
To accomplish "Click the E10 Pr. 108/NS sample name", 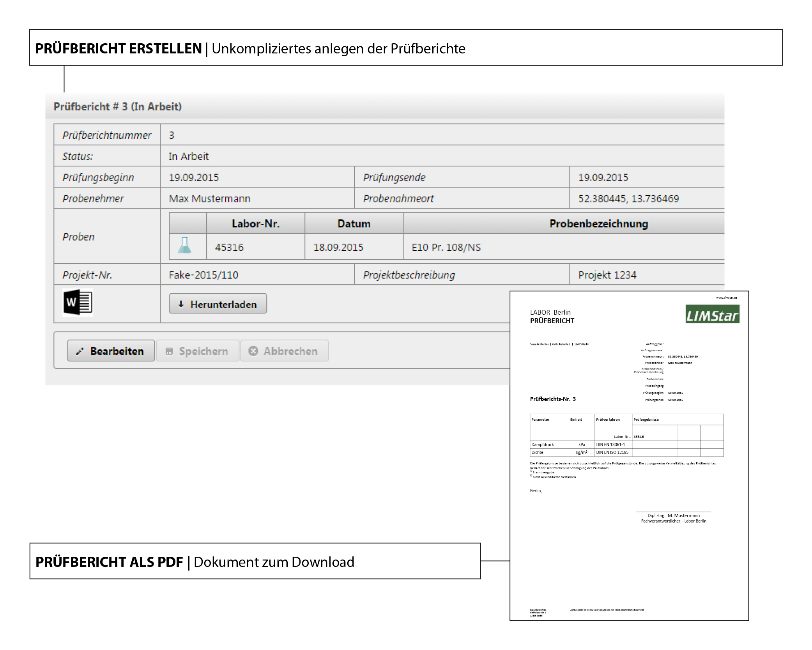I will [446, 248].
